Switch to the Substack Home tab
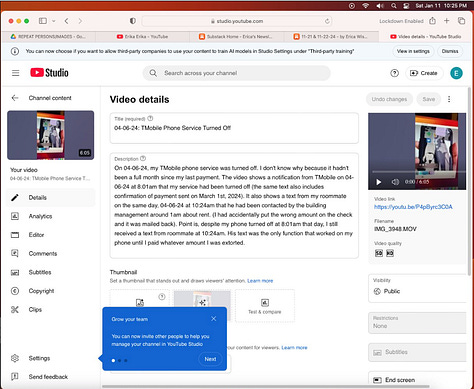474x389 pixels. tap(236, 37)
